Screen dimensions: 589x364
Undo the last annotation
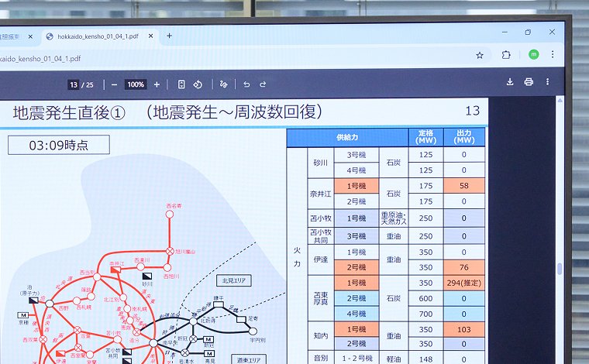246,84
